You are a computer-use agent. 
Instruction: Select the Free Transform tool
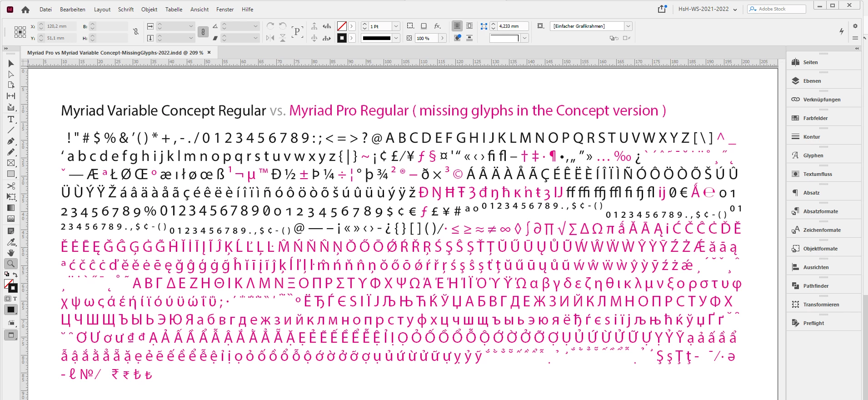click(x=11, y=196)
